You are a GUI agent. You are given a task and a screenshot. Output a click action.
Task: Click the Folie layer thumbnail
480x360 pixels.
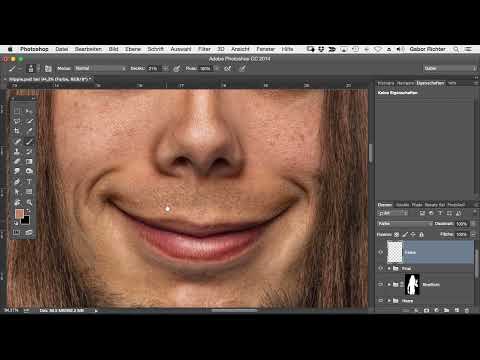coord(395,252)
